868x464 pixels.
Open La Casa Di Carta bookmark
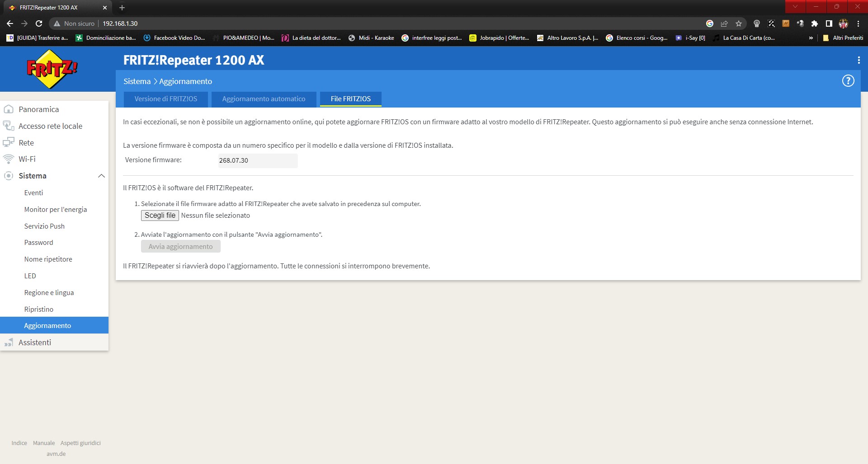coord(744,38)
